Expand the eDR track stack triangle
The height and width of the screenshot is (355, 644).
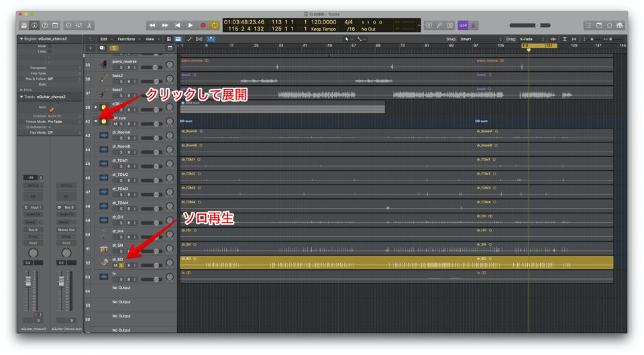[96, 107]
